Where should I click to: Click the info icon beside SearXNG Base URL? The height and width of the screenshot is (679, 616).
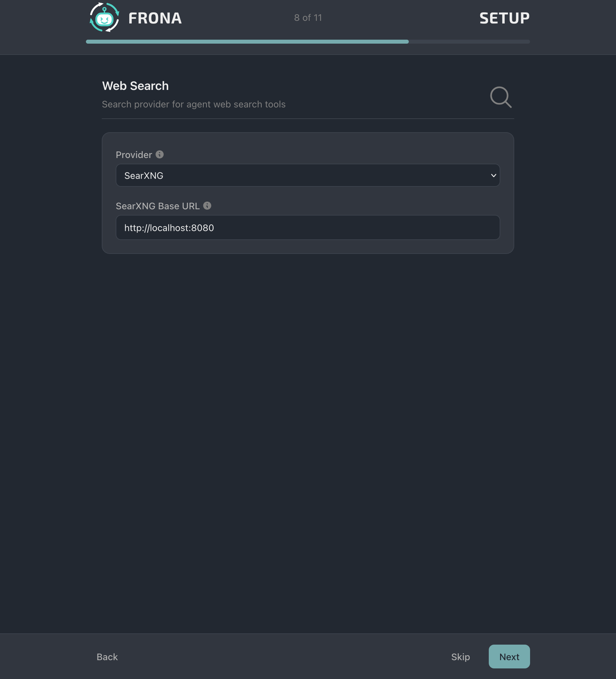click(x=207, y=206)
